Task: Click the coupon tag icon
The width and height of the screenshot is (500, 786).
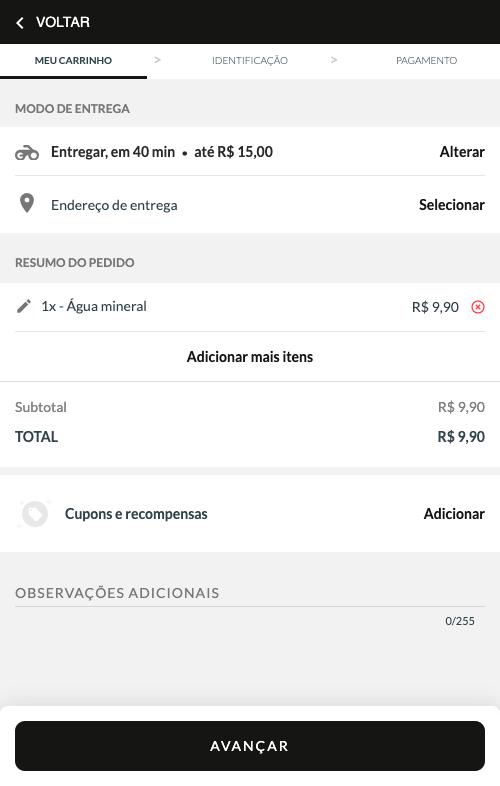Action: [35, 514]
